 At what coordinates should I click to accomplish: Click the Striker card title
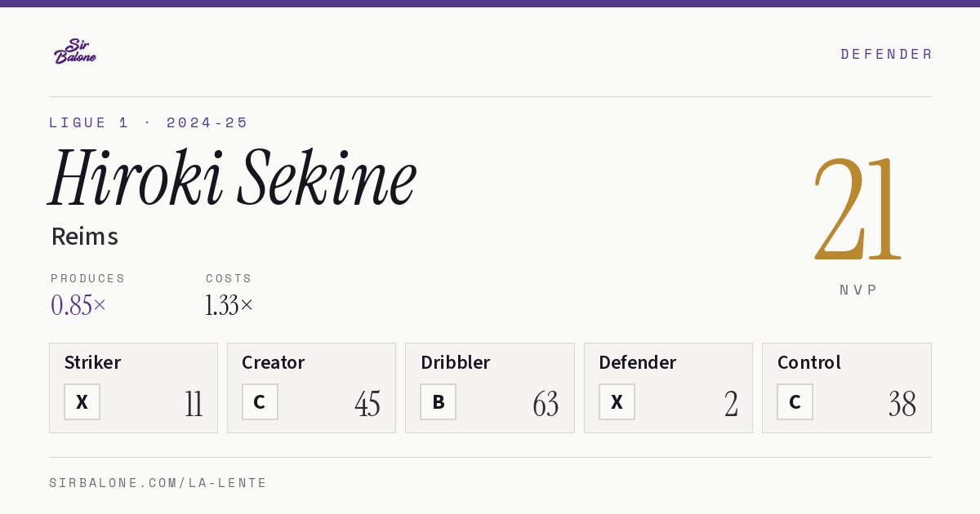click(92, 362)
